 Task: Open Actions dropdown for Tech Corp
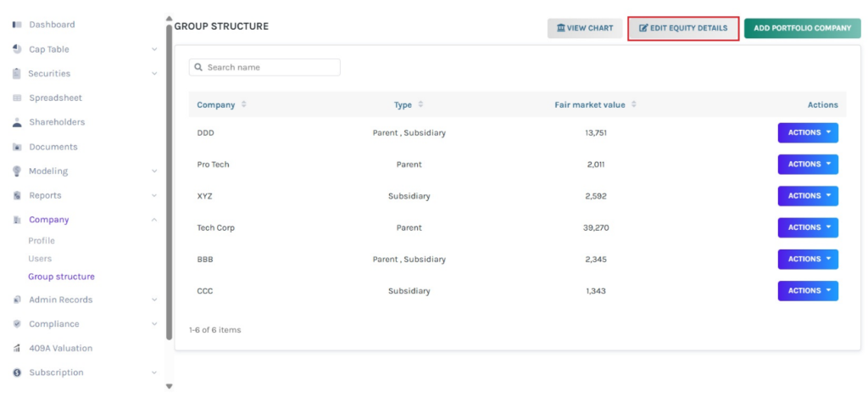pos(808,227)
